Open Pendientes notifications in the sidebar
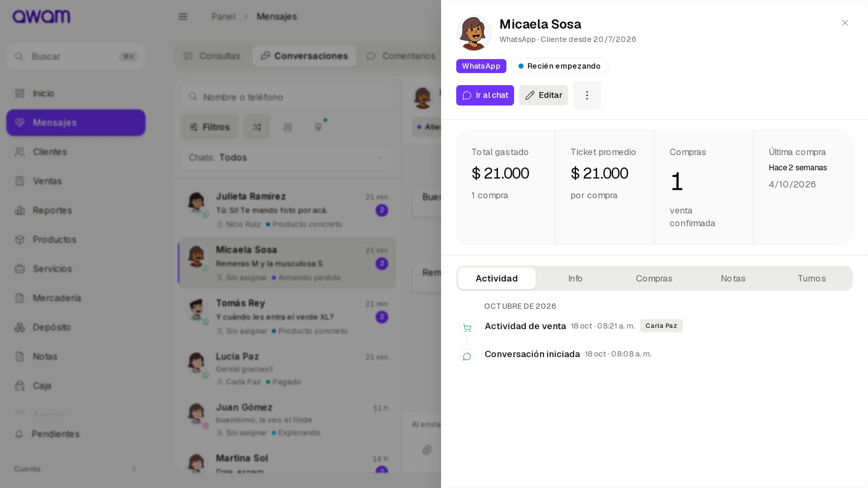The height and width of the screenshot is (488, 868). (x=76, y=434)
